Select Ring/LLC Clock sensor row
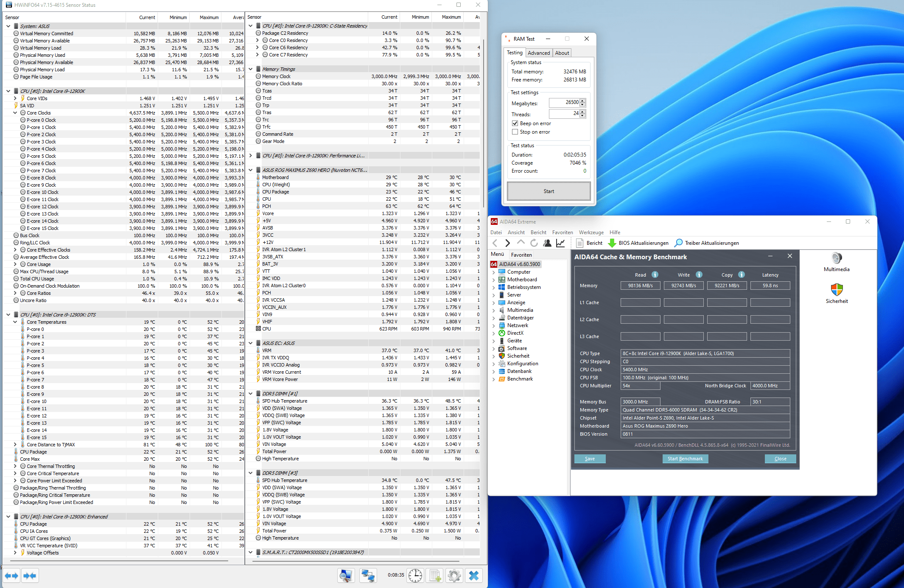The image size is (904, 588). click(123, 243)
